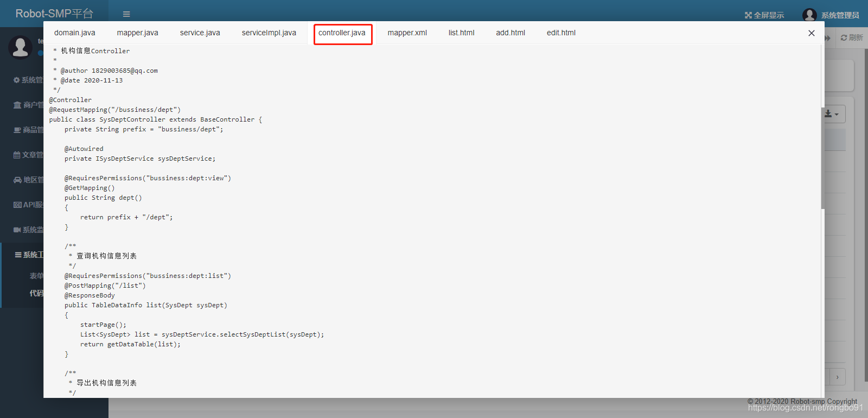The width and height of the screenshot is (868, 418).
Task: Open 表单 submenu item
Action: click(x=36, y=276)
